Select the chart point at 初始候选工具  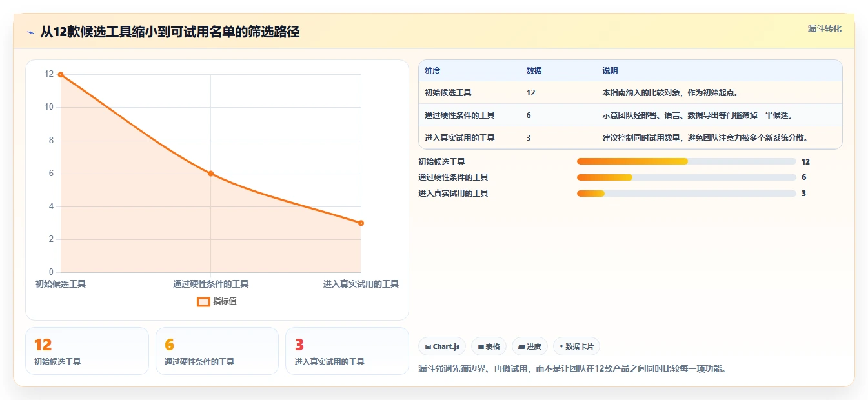pyautogui.click(x=61, y=75)
